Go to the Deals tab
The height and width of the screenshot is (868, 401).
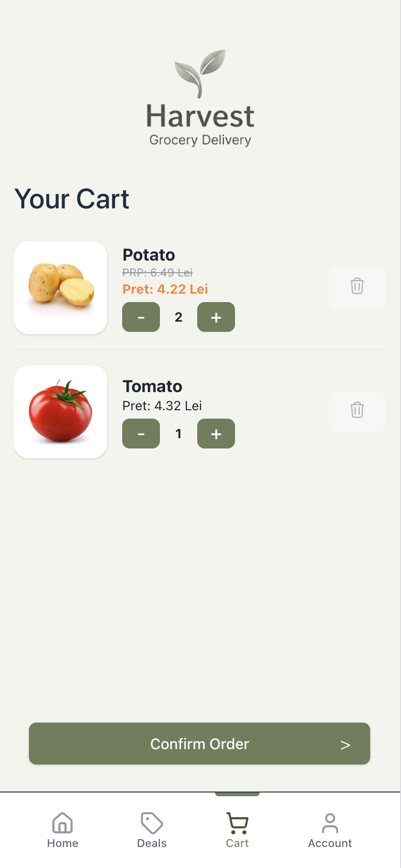tap(152, 830)
